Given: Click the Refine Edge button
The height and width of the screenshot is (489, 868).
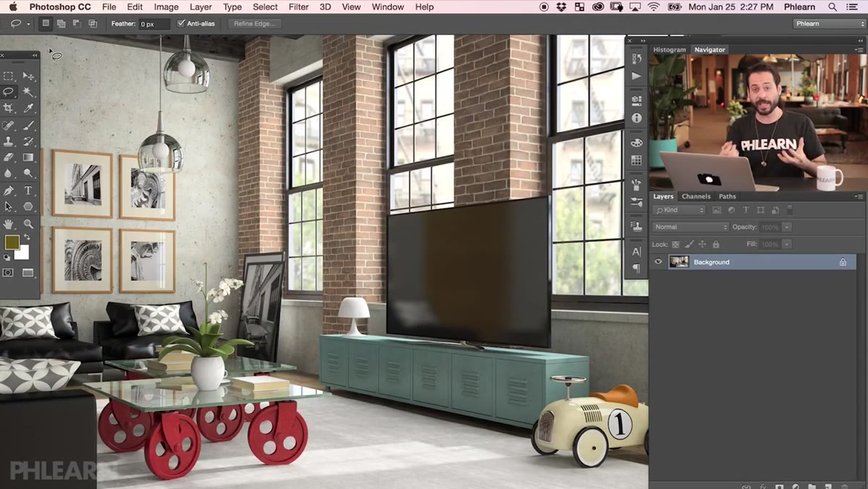Looking at the screenshot, I should 254,24.
